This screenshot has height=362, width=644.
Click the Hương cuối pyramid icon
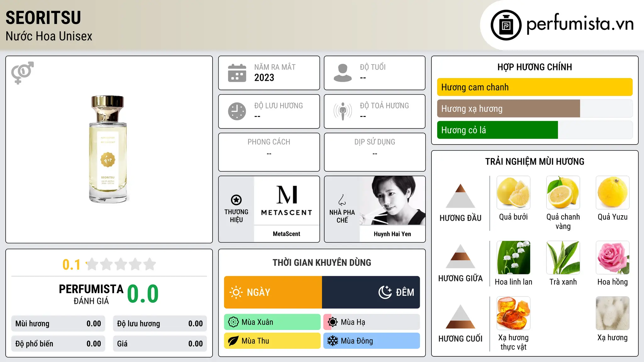460,316
